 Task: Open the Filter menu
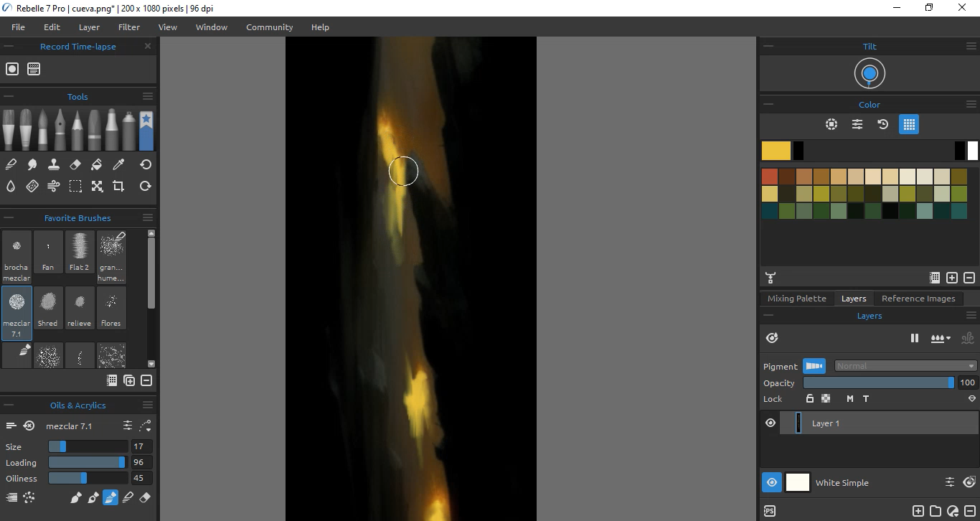129,27
